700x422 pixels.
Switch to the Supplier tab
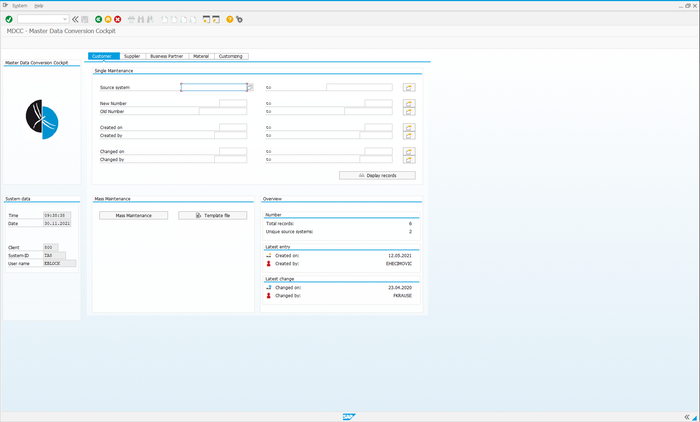[133, 56]
